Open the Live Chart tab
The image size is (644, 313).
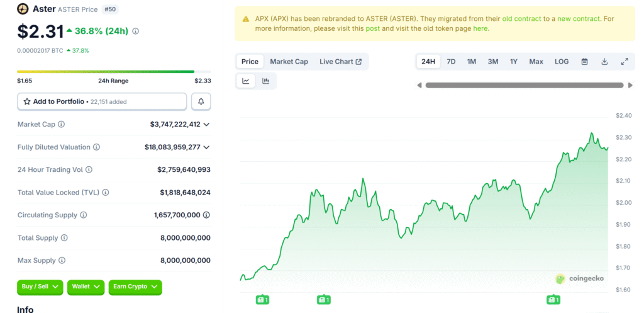coord(340,62)
